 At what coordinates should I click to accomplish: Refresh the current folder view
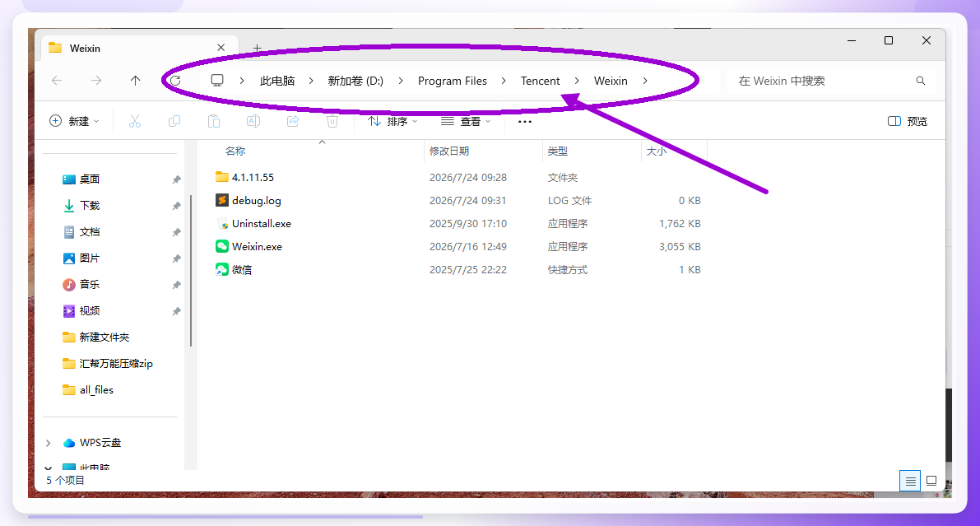pyautogui.click(x=175, y=81)
